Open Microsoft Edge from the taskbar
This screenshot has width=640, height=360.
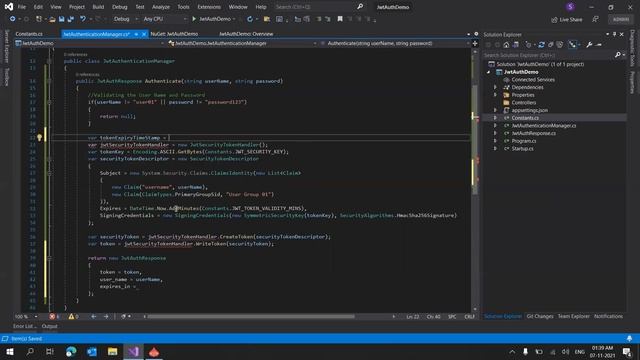click(x=71, y=351)
